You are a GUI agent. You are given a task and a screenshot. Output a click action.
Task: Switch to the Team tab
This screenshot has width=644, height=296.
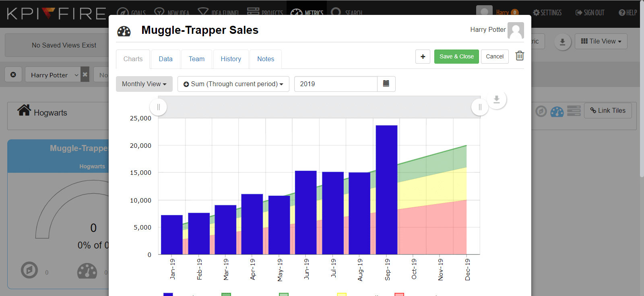196,59
